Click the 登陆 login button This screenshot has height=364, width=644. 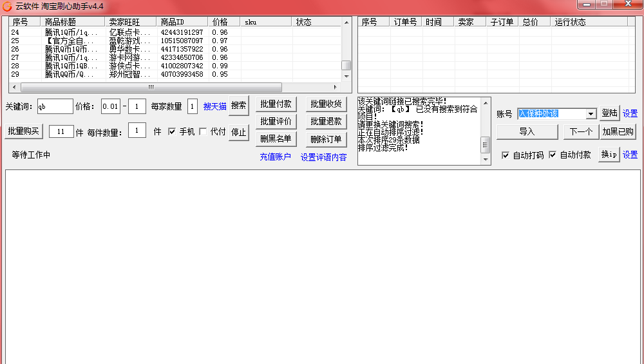(x=609, y=113)
